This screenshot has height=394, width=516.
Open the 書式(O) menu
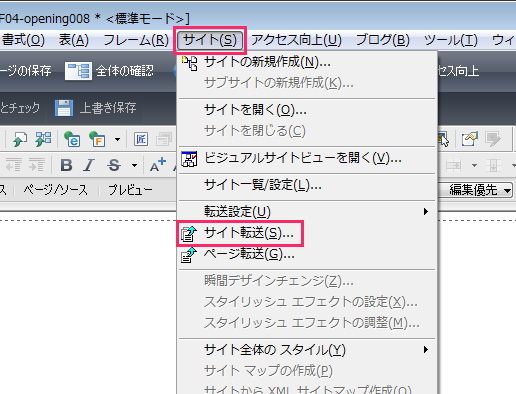(x=22, y=40)
